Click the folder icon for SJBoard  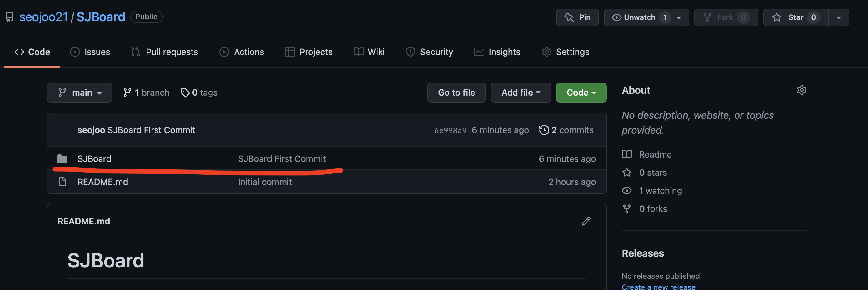tap(62, 159)
